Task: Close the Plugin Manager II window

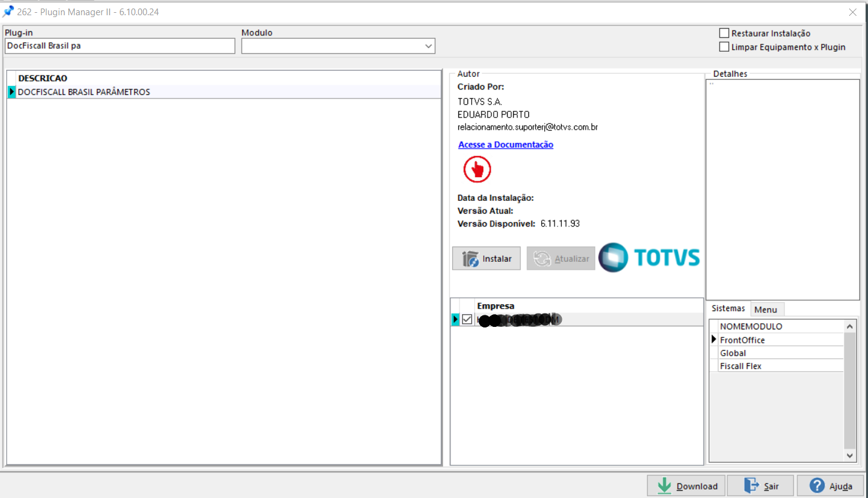Action: click(853, 12)
